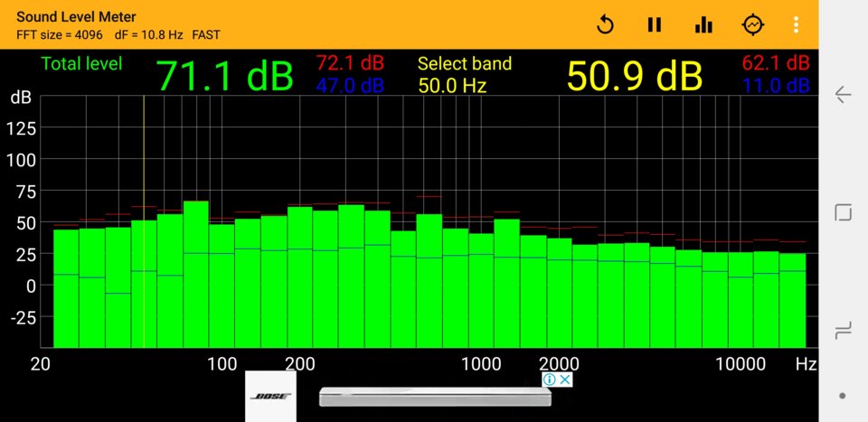This screenshot has height=422, width=868.
Task: Open the ad info icon
Action: click(x=549, y=380)
